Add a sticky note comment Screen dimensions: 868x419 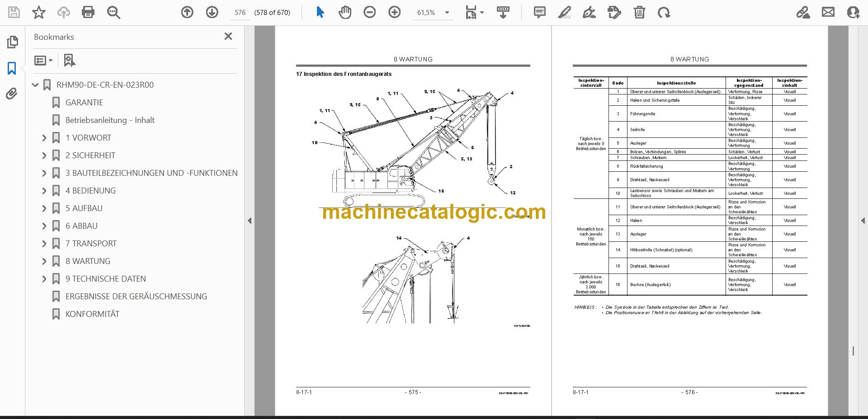pyautogui.click(x=539, y=12)
